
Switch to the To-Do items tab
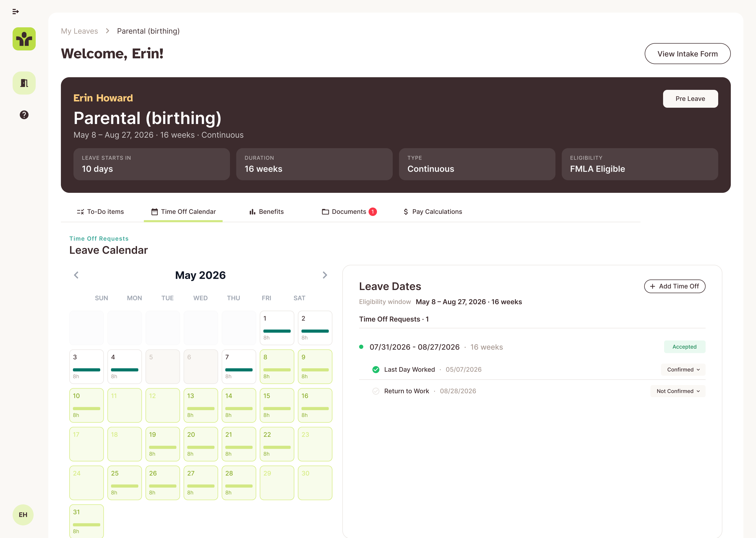coord(100,212)
